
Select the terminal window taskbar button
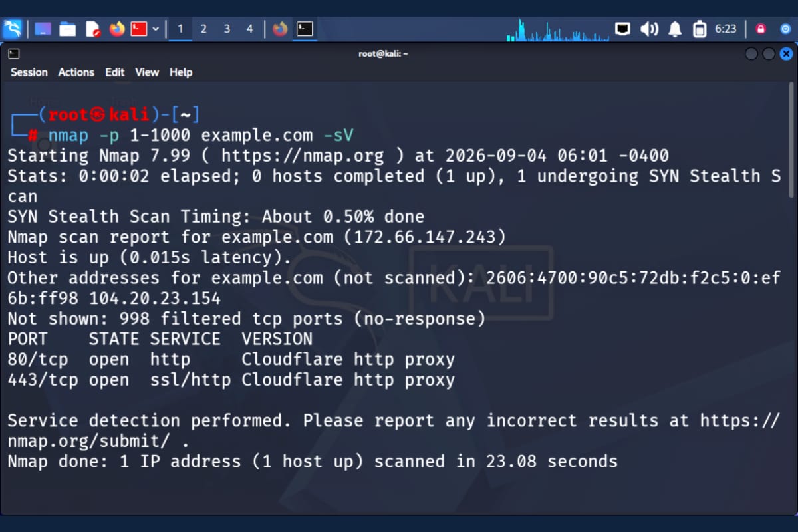[305, 29]
